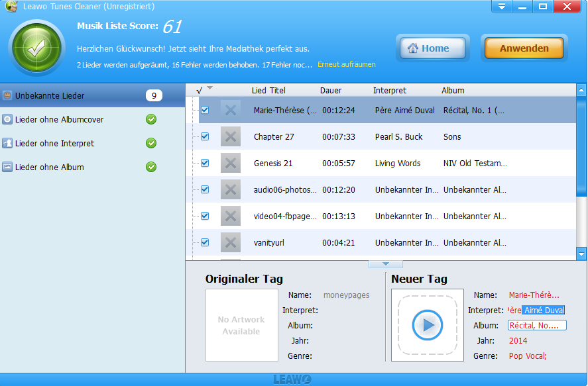Click the NIV Old Testam... album cell
The height and width of the screenshot is (386, 588).
[x=475, y=164]
